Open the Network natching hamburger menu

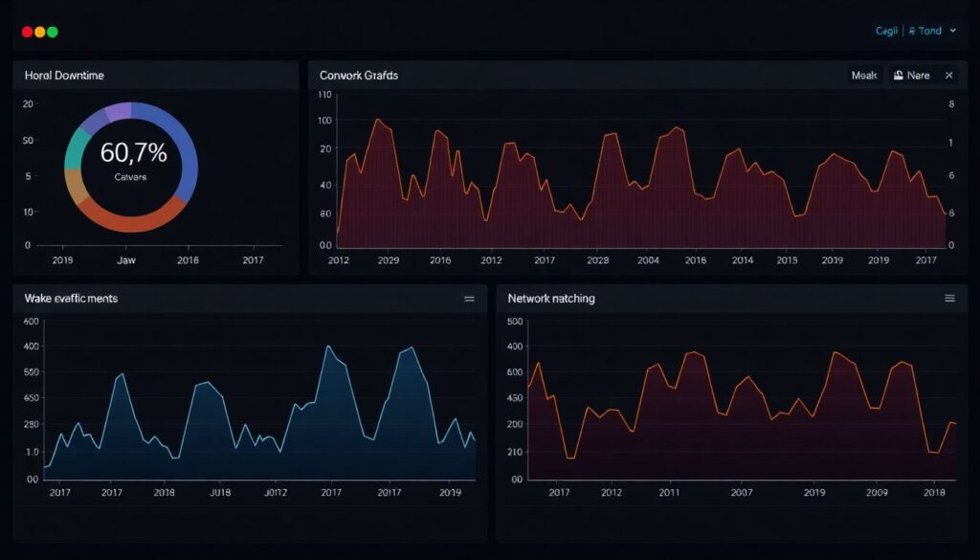click(949, 299)
